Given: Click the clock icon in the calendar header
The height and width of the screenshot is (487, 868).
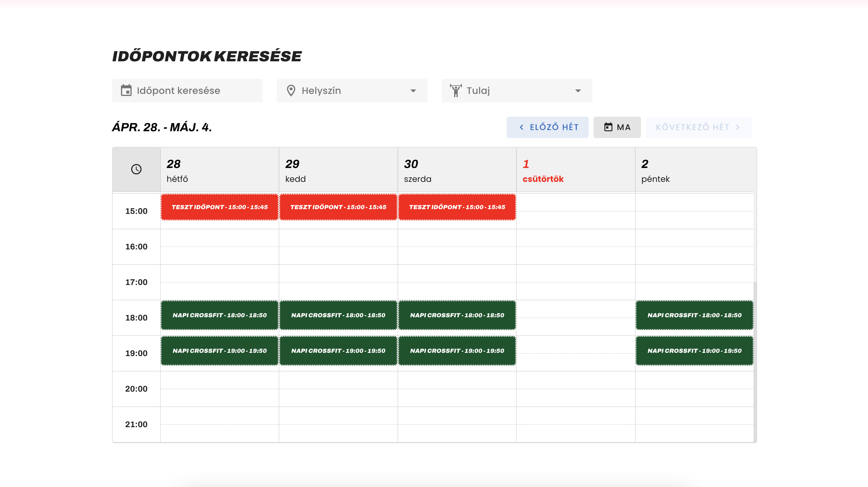Looking at the screenshot, I should [136, 169].
